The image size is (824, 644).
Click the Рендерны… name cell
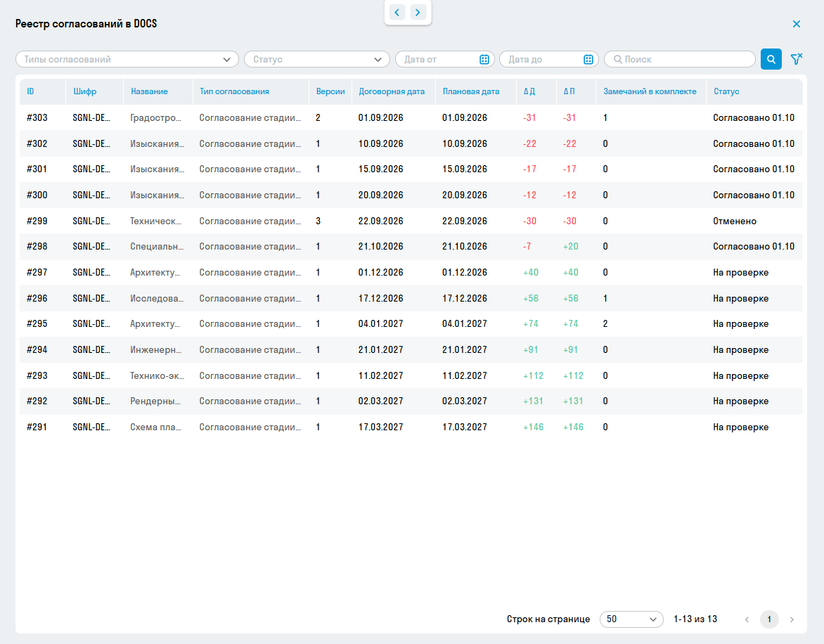155,401
